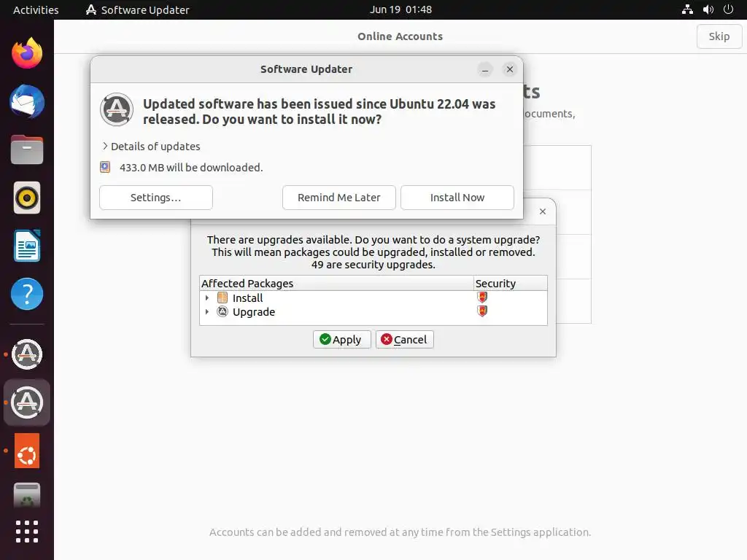Open Firefox from the dock
747x560 pixels.
[x=27, y=53]
